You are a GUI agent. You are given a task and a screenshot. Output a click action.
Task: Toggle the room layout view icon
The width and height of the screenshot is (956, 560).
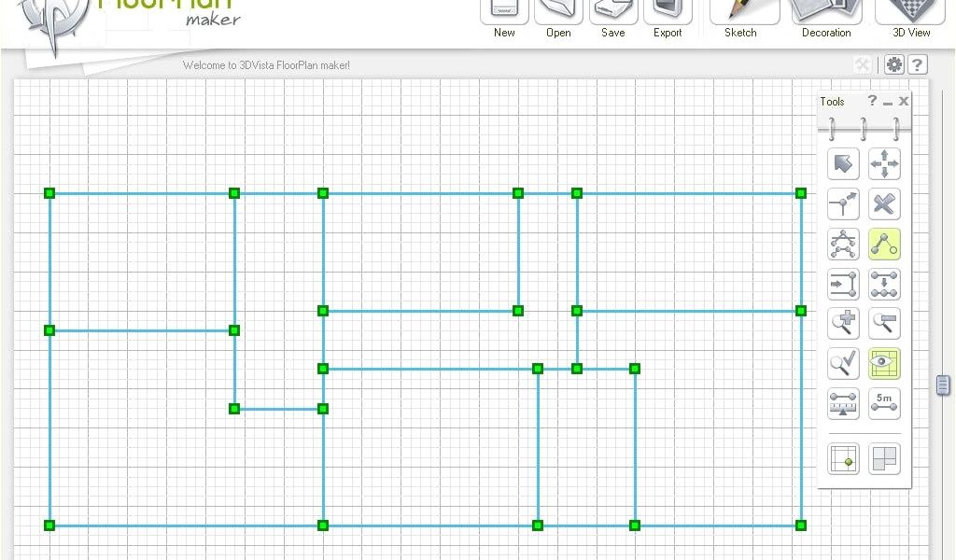pyautogui.click(x=884, y=459)
